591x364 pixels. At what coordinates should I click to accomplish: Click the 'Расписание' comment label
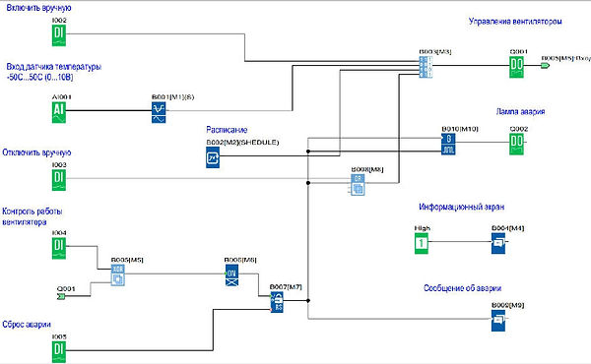(227, 130)
